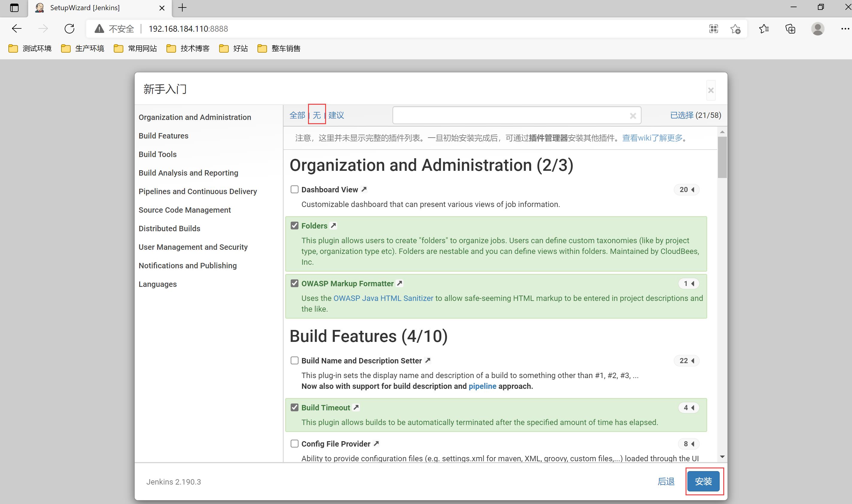Open the 测试环境 bookmark folder
The image size is (852, 504).
coord(30,48)
